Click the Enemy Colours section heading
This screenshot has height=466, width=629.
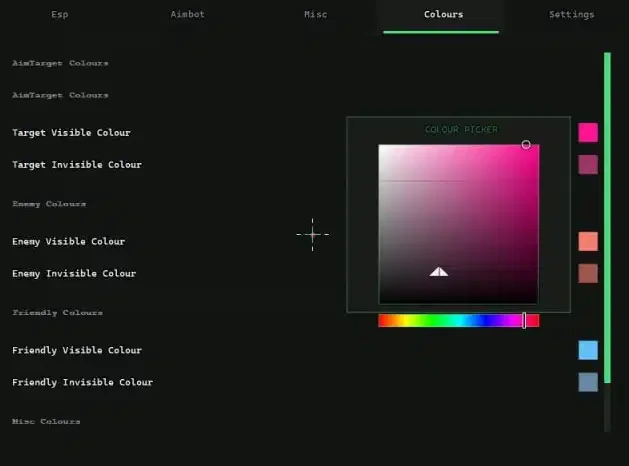[x=49, y=204]
